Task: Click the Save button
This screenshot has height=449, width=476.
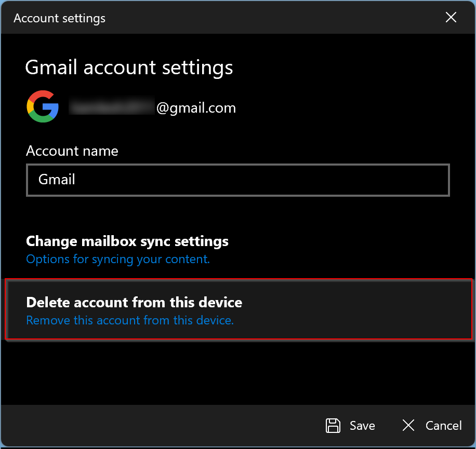Action: (x=350, y=425)
